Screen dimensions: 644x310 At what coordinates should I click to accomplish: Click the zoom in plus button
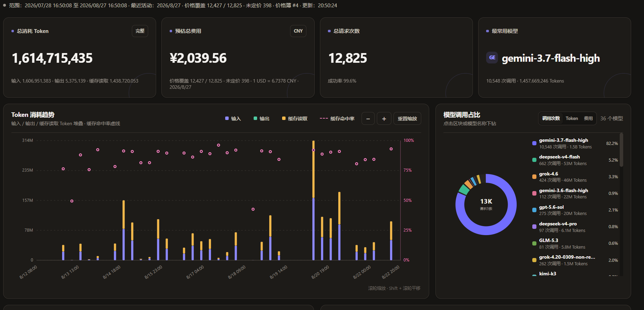pos(384,119)
